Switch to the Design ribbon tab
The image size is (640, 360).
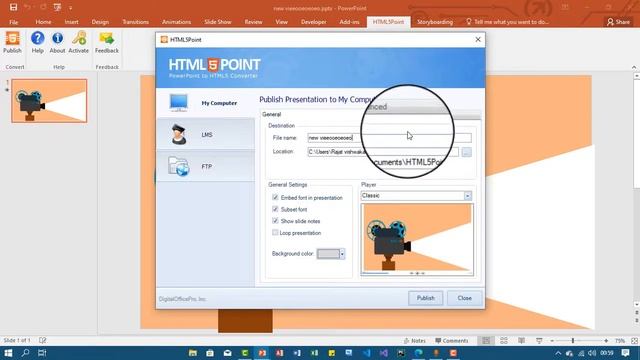(100, 22)
